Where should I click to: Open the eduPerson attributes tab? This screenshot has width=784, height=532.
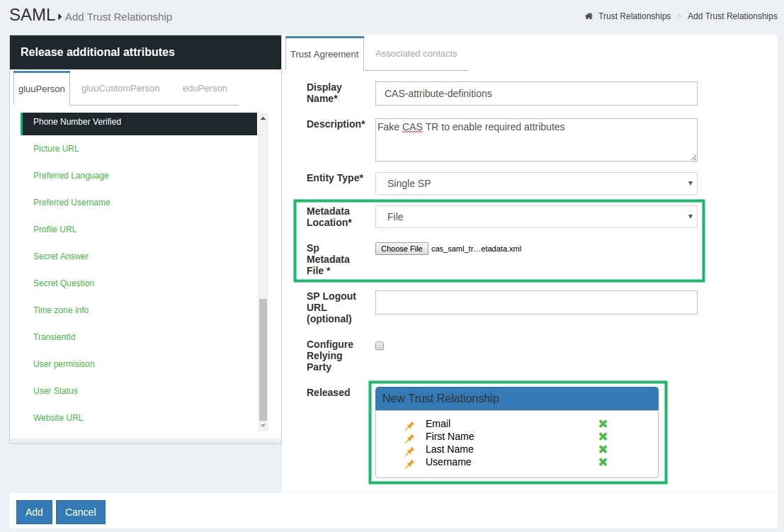[205, 88]
